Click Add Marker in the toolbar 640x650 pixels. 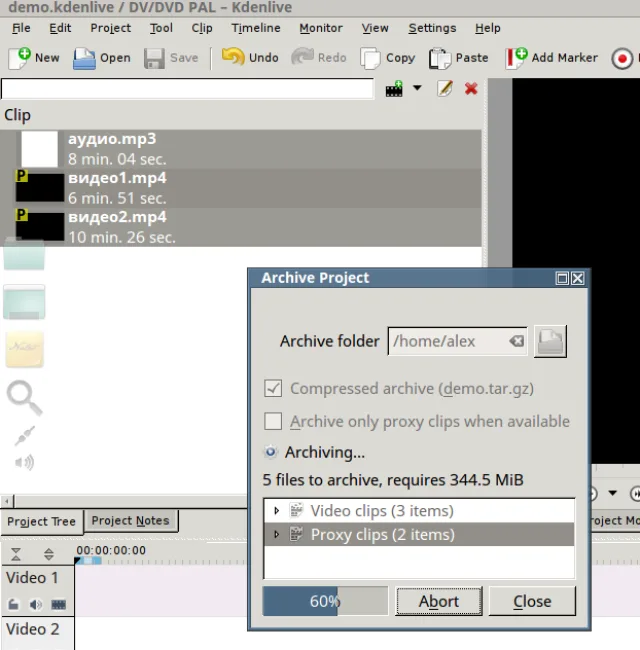(x=551, y=58)
